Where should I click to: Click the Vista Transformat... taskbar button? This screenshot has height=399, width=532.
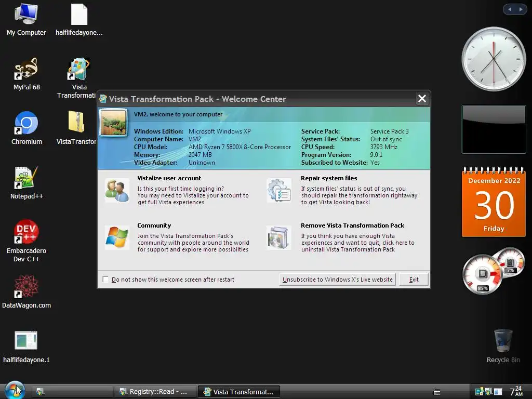[239, 392]
